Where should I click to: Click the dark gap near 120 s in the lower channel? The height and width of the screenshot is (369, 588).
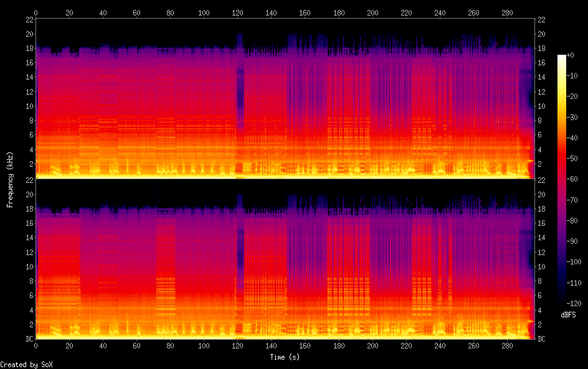coord(240,249)
